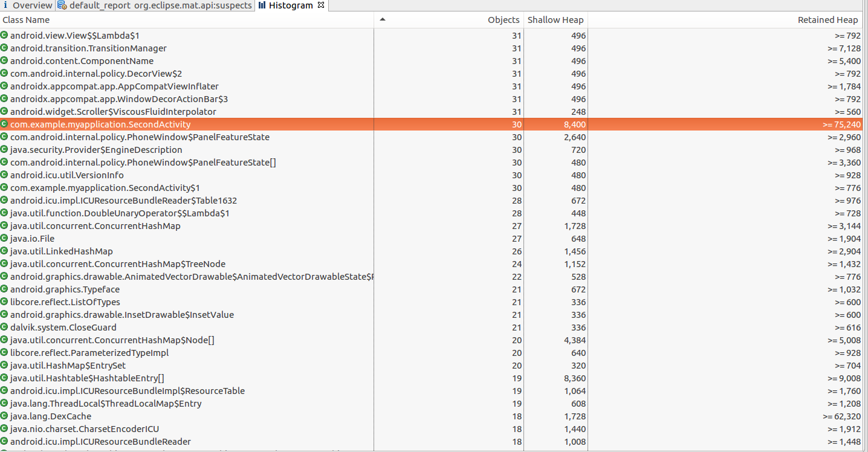
Task: Click class icon of PhoneWindow$PanelFeatureState row
Action: click(x=4, y=137)
